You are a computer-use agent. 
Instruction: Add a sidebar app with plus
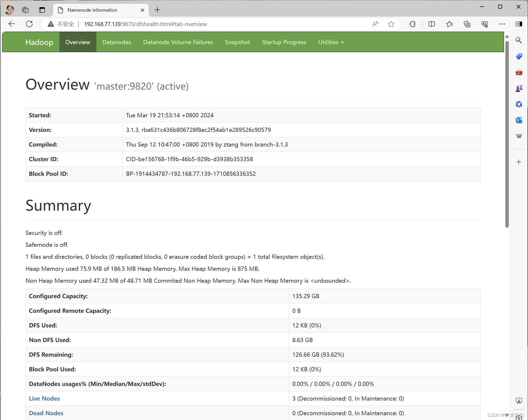pyautogui.click(x=519, y=162)
